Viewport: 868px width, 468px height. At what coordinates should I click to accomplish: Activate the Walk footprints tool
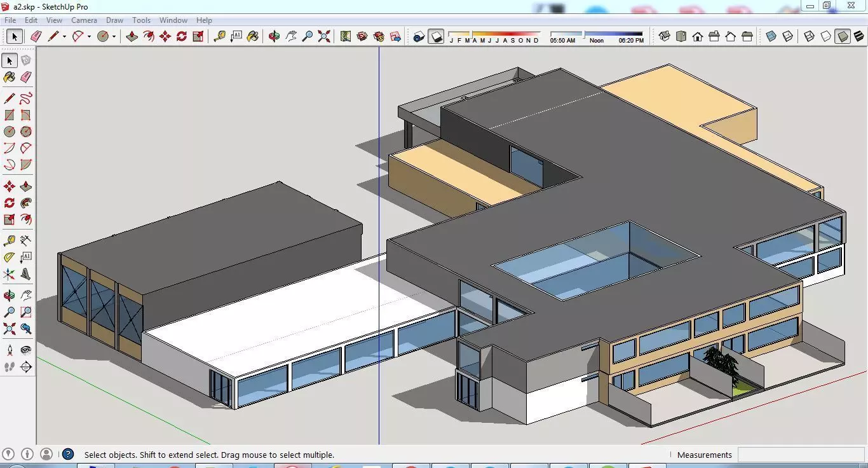(9, 367)
